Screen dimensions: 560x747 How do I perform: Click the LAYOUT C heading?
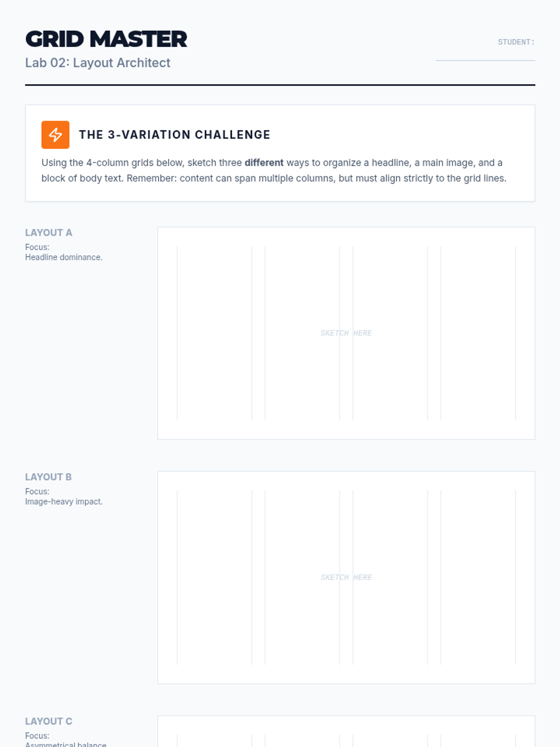49,721
